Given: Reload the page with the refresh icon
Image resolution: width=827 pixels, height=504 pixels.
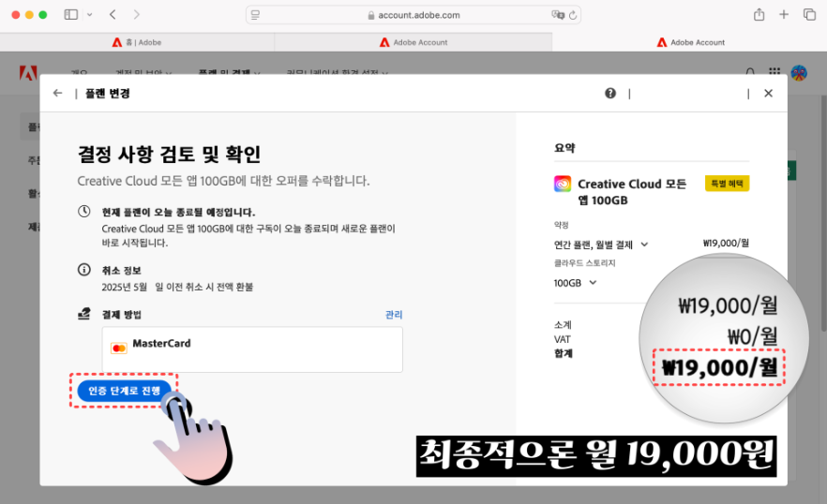Looking at the screenshot, I should pyautogui.click(x=573, y=15).
